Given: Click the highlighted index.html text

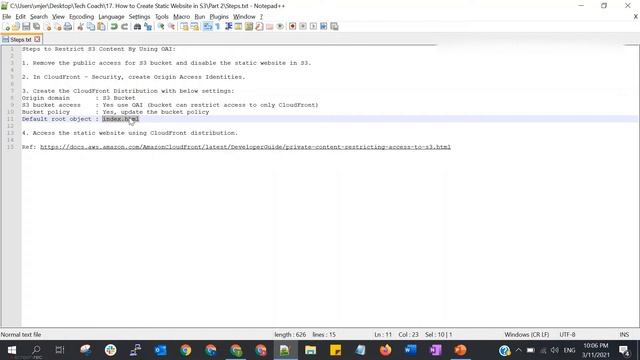Looking at the screenshot, I should click(x=120, y=119).
